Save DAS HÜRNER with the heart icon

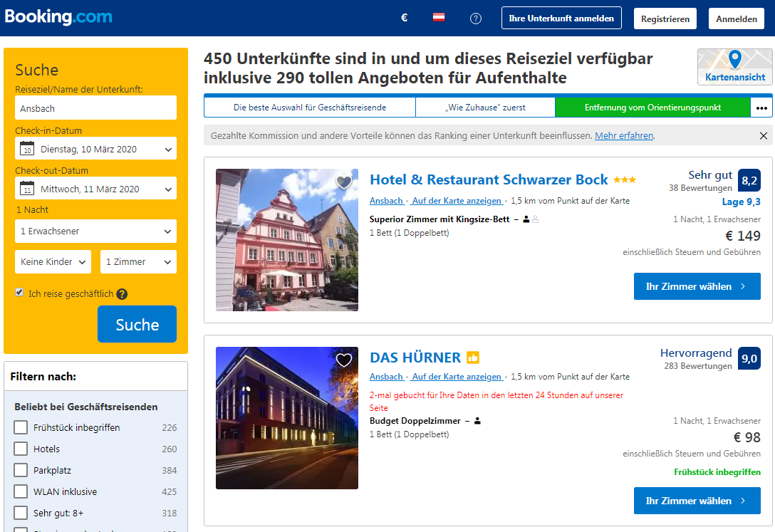(344, 360)
